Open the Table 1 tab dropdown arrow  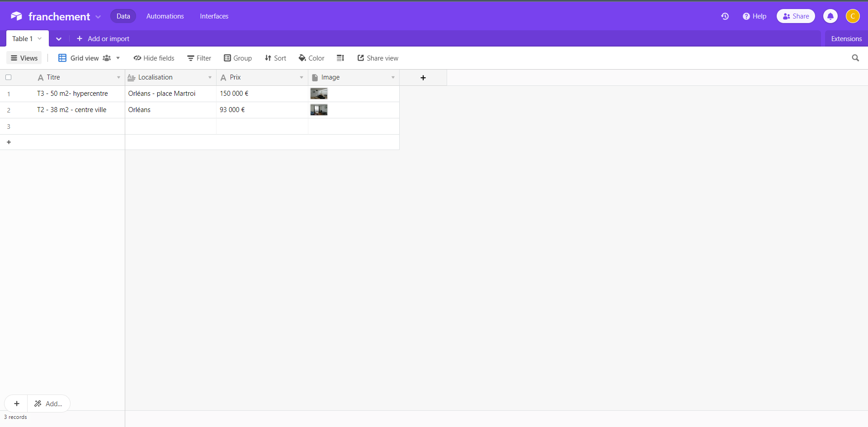[x=40, y=39]
